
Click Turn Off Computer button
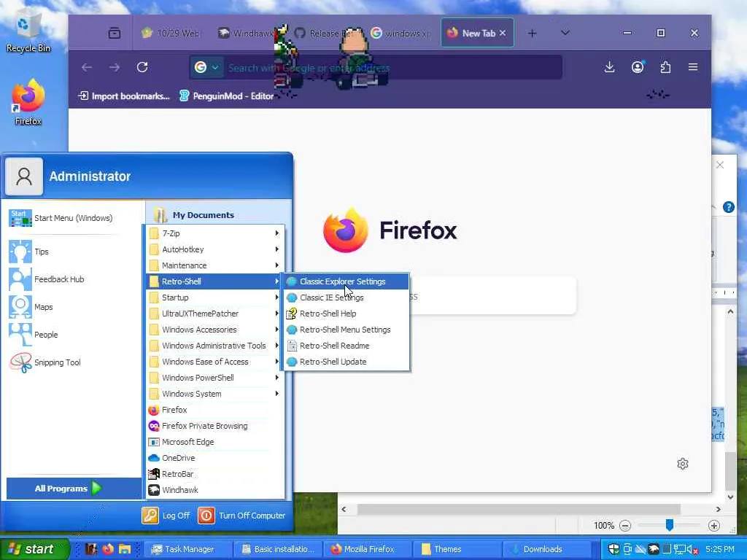click(242, 516)
